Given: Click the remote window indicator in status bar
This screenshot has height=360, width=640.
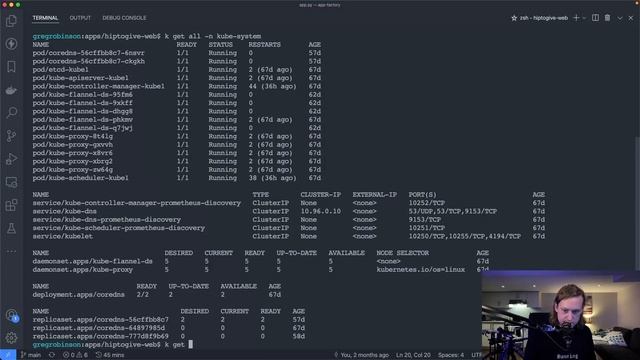Looking at the screenshot, I should tap(8, 355).
